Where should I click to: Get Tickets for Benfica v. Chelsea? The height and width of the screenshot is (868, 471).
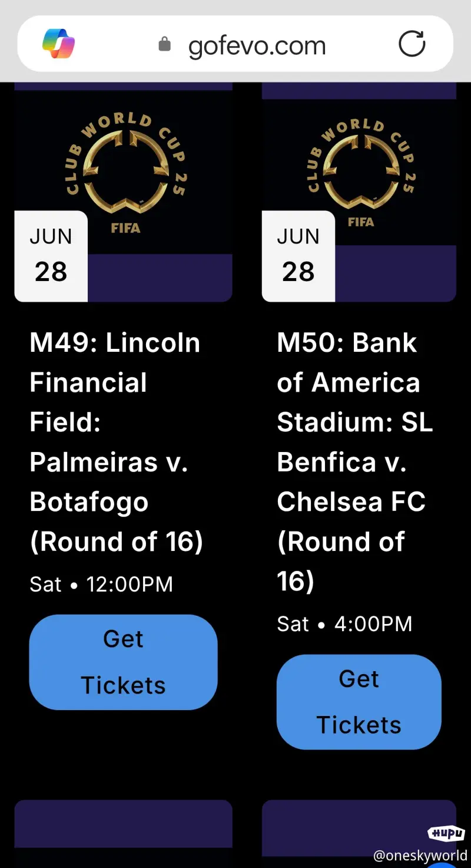359,702
